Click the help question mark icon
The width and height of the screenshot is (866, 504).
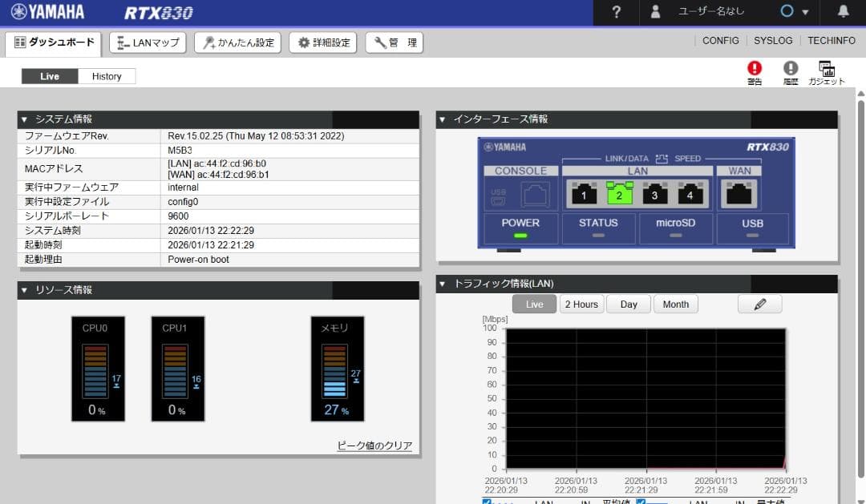point(614,12)
